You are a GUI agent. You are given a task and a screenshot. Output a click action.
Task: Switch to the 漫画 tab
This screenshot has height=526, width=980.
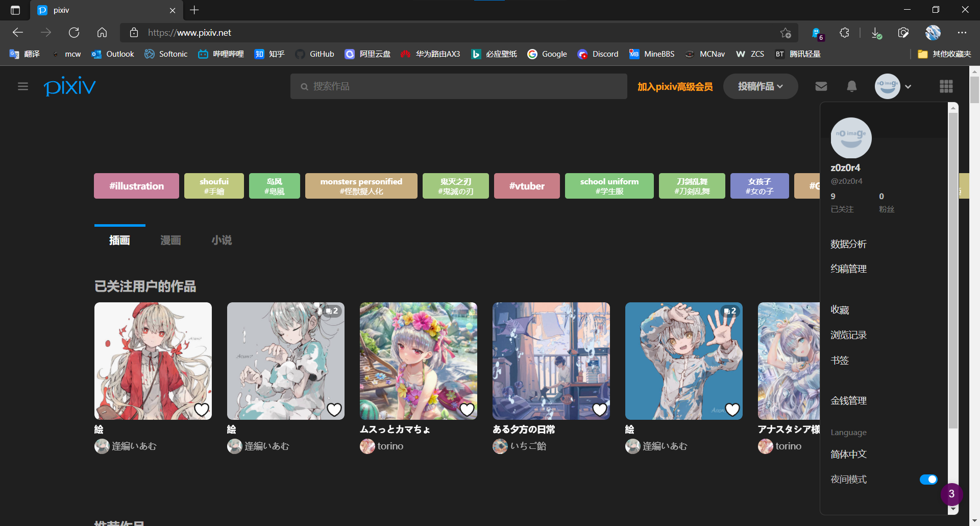coord(170,240)
